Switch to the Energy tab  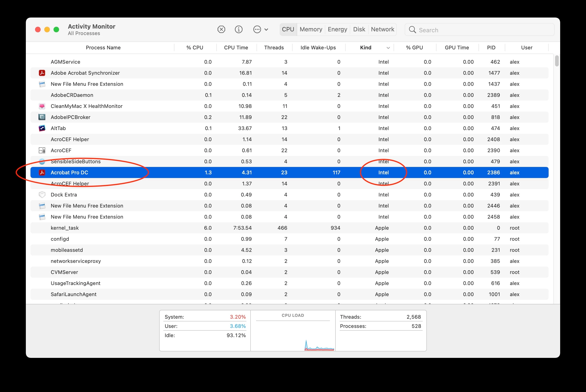click(337, 30)
